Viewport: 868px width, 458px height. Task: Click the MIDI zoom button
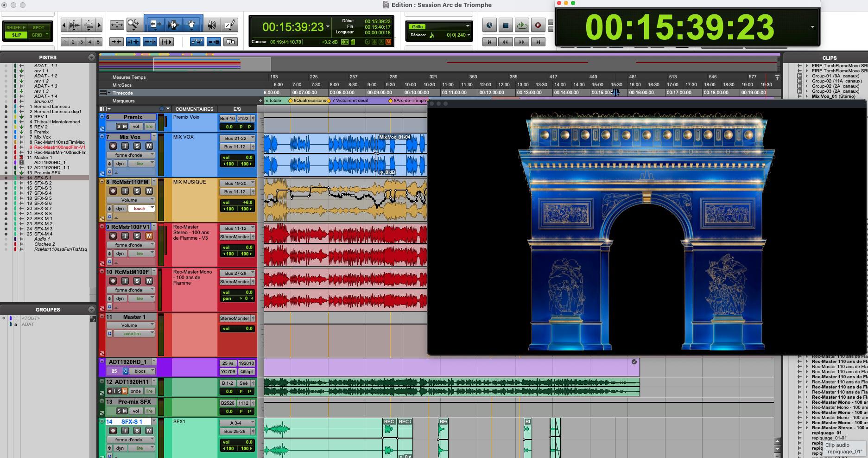pos(88,25)
